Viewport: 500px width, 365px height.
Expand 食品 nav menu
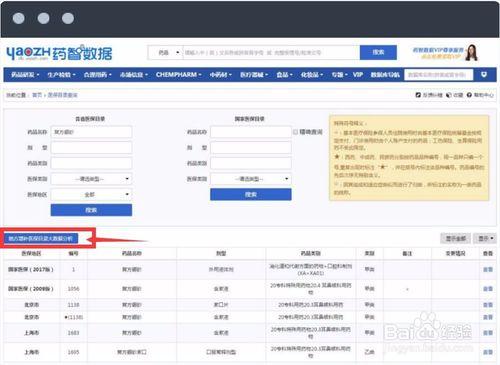[284, 75]
